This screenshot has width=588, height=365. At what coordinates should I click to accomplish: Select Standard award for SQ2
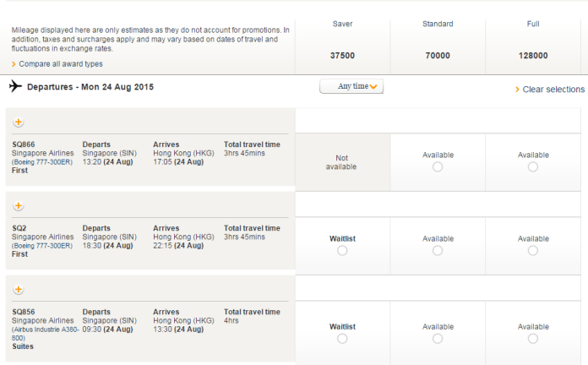point(437,251)
